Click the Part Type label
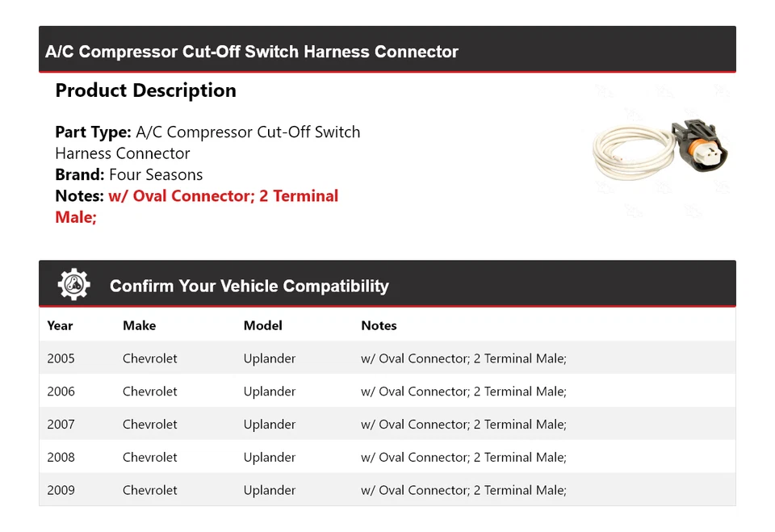Screen dimensions: 775x532 [x=93, y=132]
